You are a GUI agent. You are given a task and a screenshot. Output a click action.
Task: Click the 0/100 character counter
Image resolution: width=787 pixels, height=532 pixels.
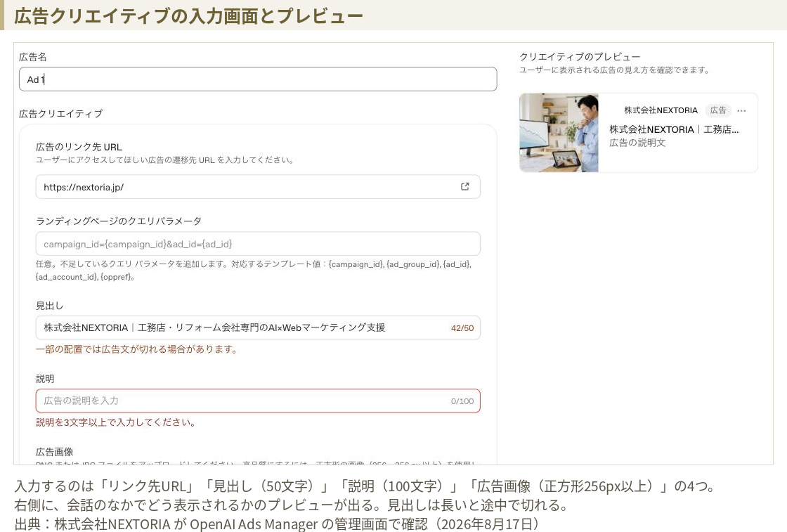tap(462, 401)
